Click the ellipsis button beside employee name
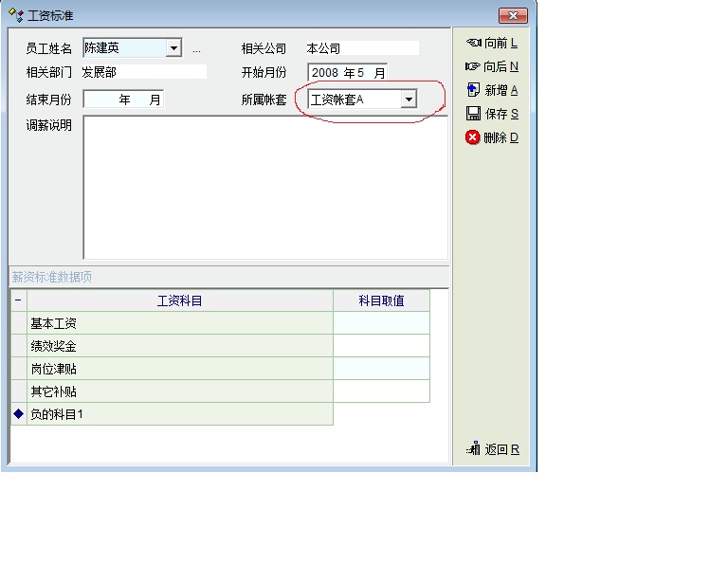This screenshot has width=728, height=582. 196,49
